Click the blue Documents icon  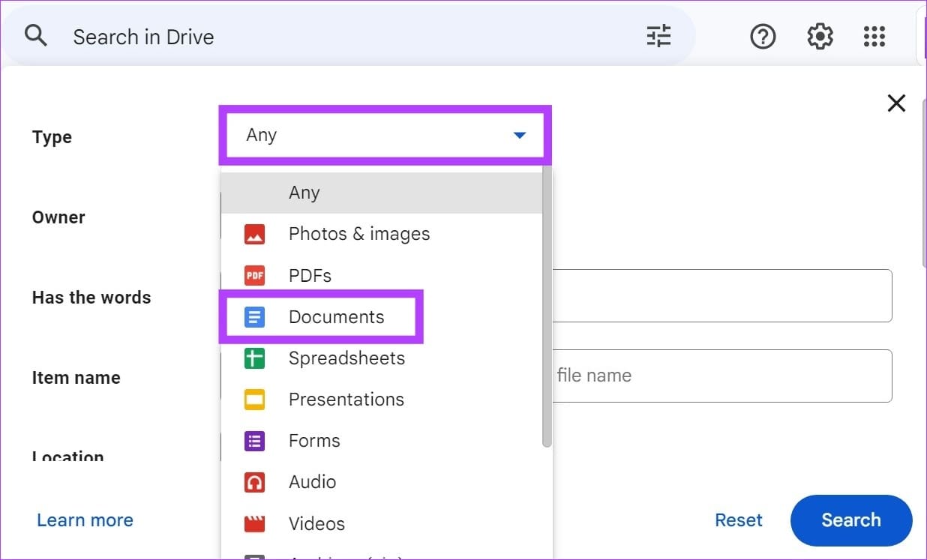coord(255,317)
